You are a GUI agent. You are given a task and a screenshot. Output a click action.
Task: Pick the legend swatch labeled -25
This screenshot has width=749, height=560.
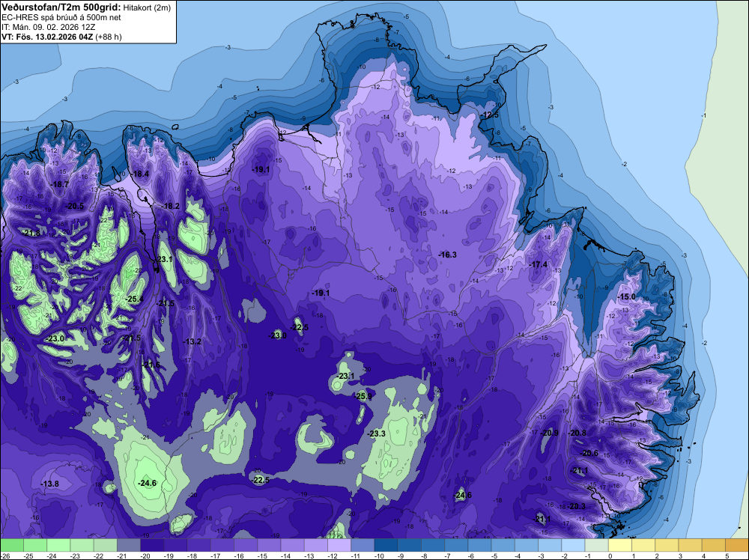(35, 545)
